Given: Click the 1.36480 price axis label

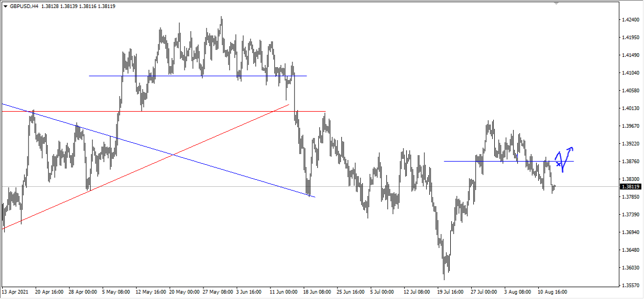Looking at the screenshot, I should 630,250.
